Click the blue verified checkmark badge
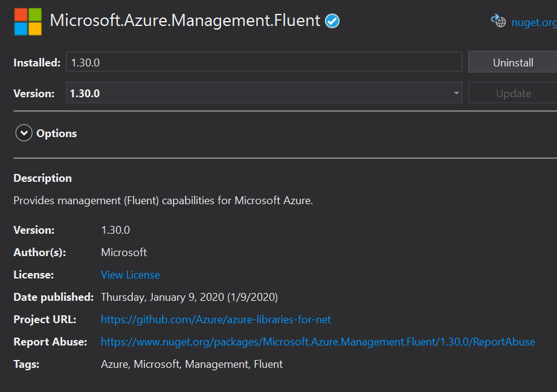The width and height of the screenshot is (557, 392). [x=332, y=21]
